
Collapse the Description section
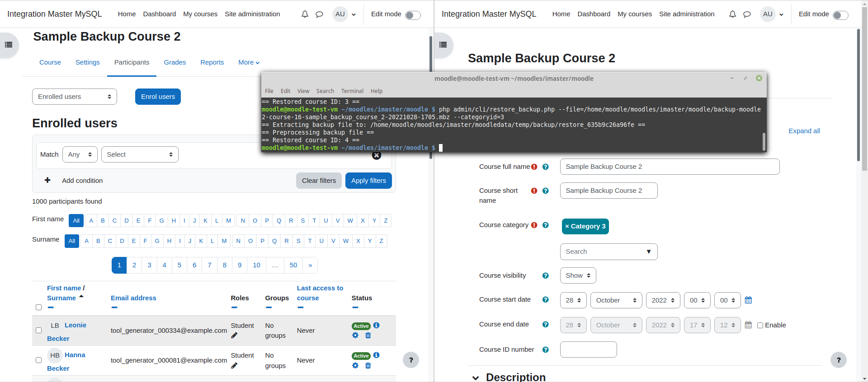coord(476,377)
